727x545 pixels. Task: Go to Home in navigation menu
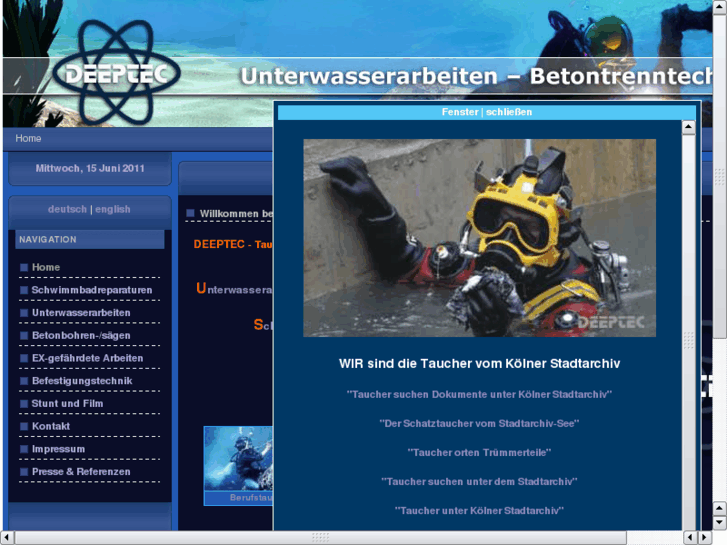point(45,267)
